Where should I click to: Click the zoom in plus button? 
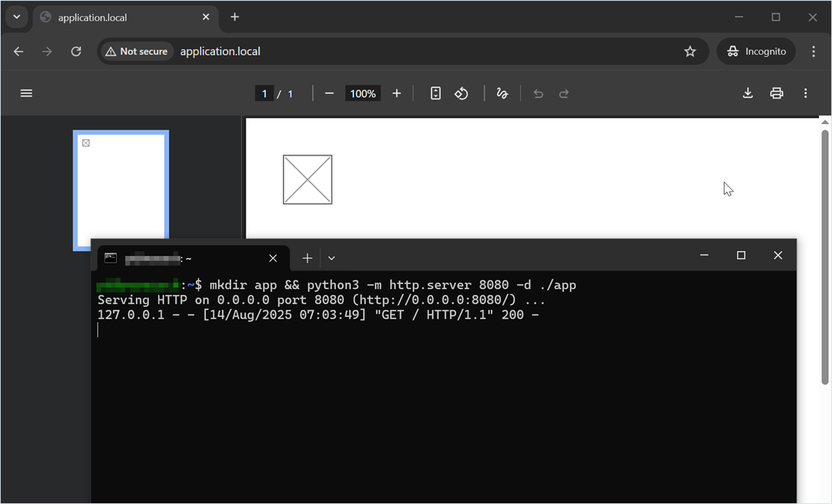[397, 93]
